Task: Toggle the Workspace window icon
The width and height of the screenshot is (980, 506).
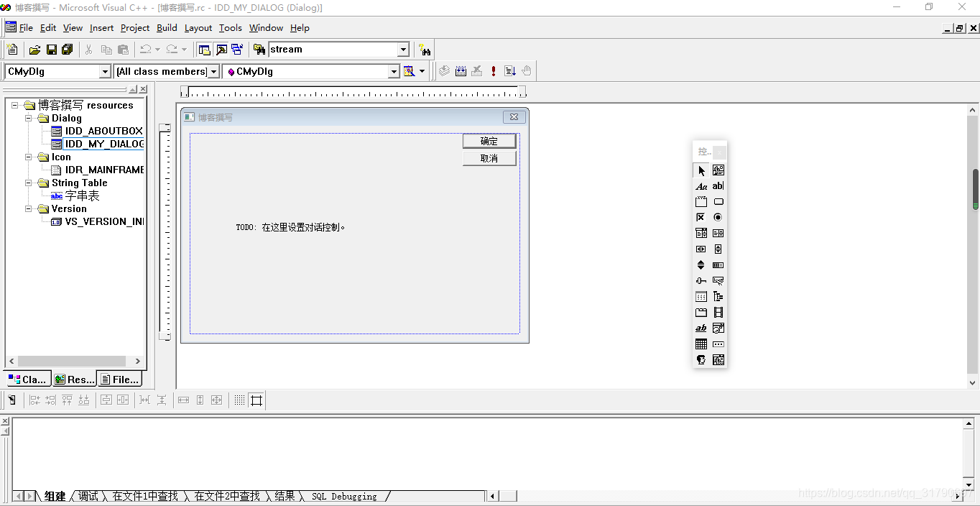Action: (205, 50)
